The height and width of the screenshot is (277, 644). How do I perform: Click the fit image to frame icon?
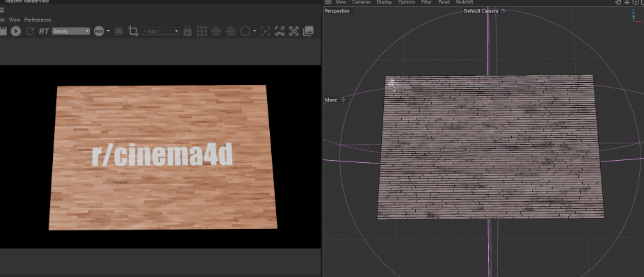(x=280, y=31)
